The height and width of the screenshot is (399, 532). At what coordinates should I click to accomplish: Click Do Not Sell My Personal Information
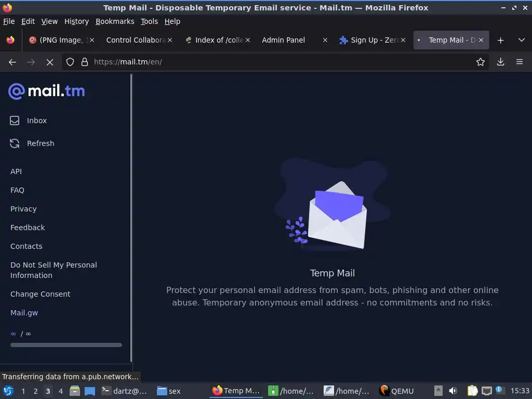click(x=54, y=270)
